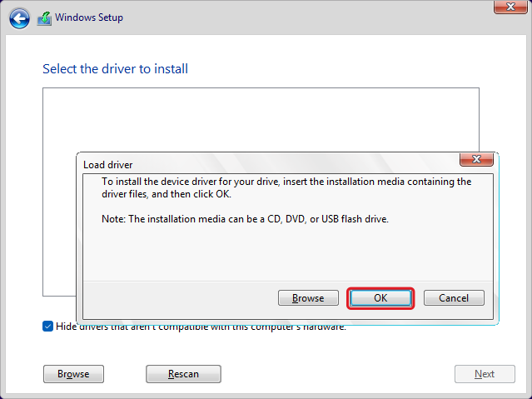Click Browse inside the Load driver dialog
The height and width of the screenshot is (399, 532).
pos(308,298)
